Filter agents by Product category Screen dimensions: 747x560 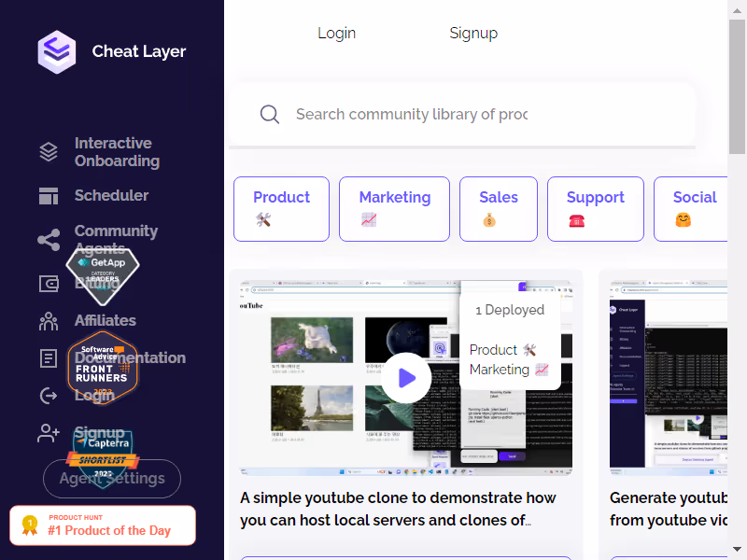pos(281,208)
